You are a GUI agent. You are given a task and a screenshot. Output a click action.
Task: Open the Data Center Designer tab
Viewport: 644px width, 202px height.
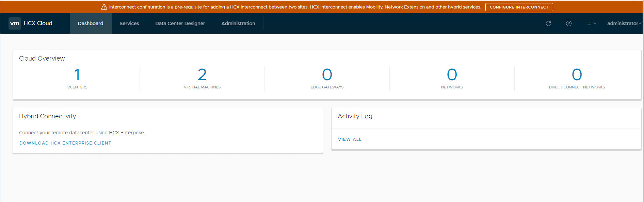tap(180, 23)
